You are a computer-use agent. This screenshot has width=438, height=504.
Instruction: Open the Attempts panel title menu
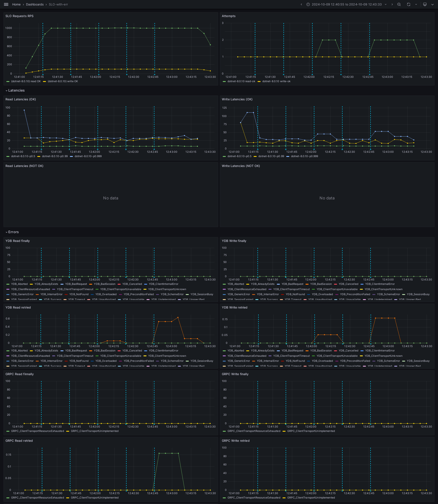click(229, 16)
